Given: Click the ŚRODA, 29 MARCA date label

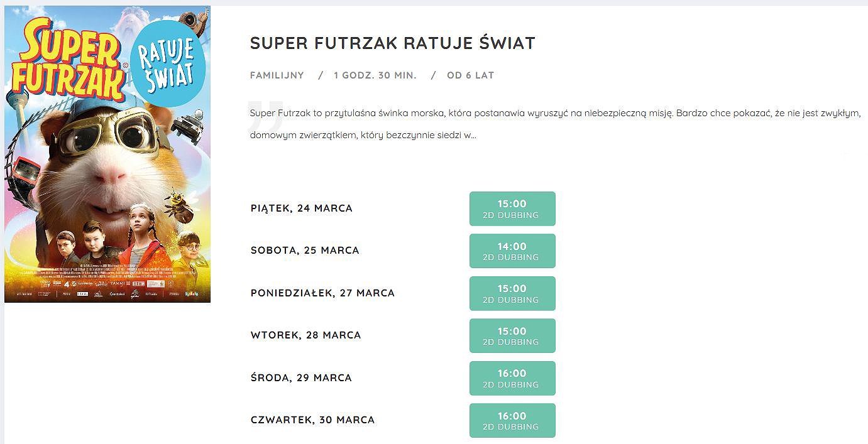Looking at the screenshot, I should 301,377.
